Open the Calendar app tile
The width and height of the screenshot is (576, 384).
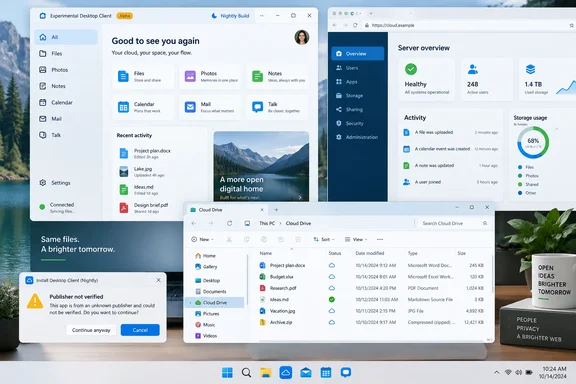pos(143,107)
